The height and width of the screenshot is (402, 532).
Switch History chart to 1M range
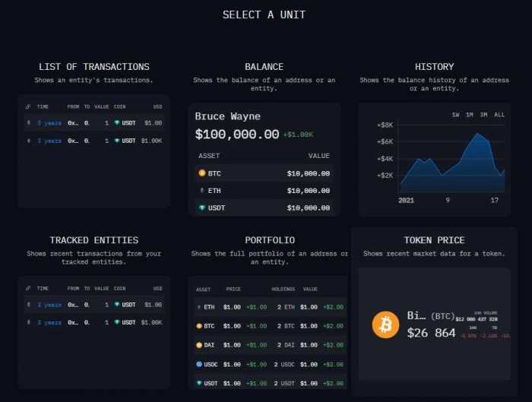tap(469, 115)
